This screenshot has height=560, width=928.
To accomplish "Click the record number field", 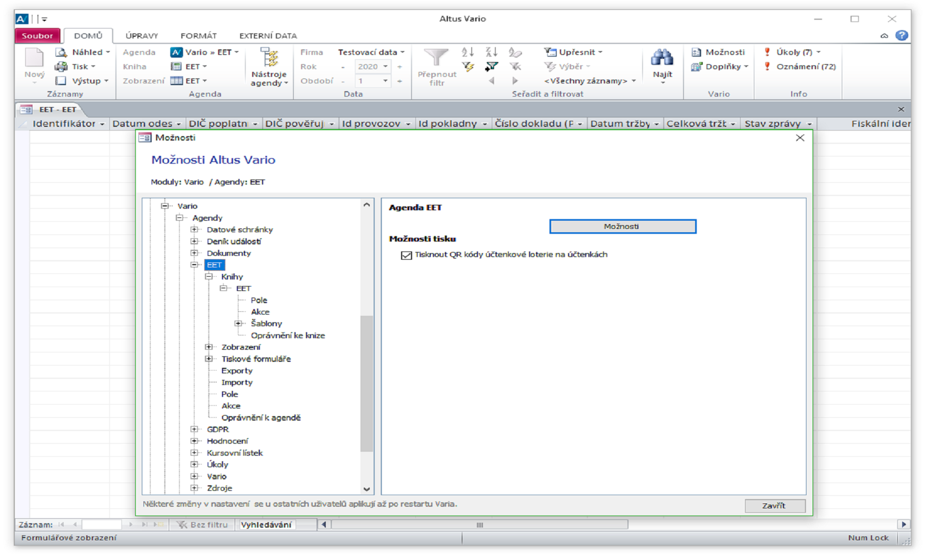I will point(102,525).
